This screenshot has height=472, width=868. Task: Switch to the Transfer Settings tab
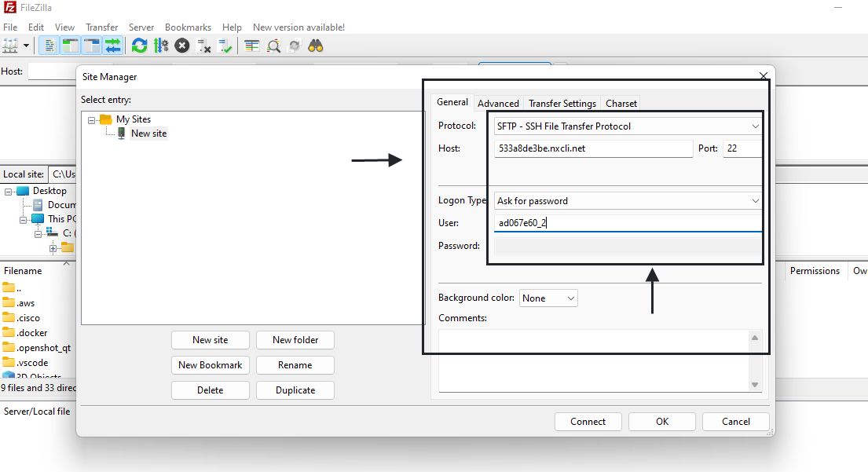(x=562, y=104)
